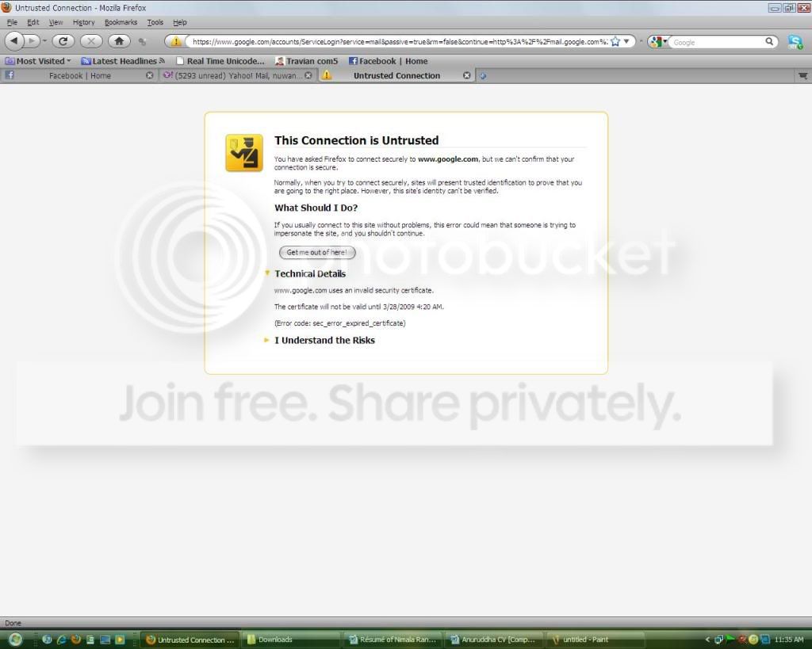Viewport: 812px width, 649px height.
Task: Click the yellow warning site identity icon
Action: coord(176,41)
